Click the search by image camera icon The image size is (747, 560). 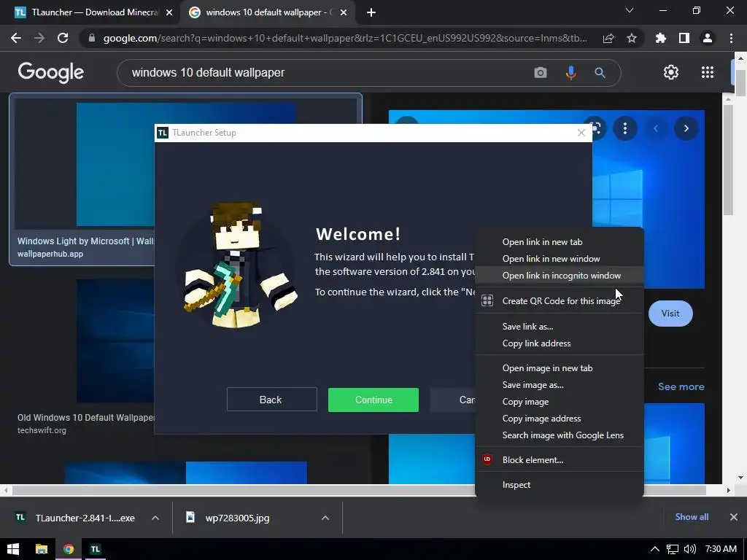coord(541,72)
